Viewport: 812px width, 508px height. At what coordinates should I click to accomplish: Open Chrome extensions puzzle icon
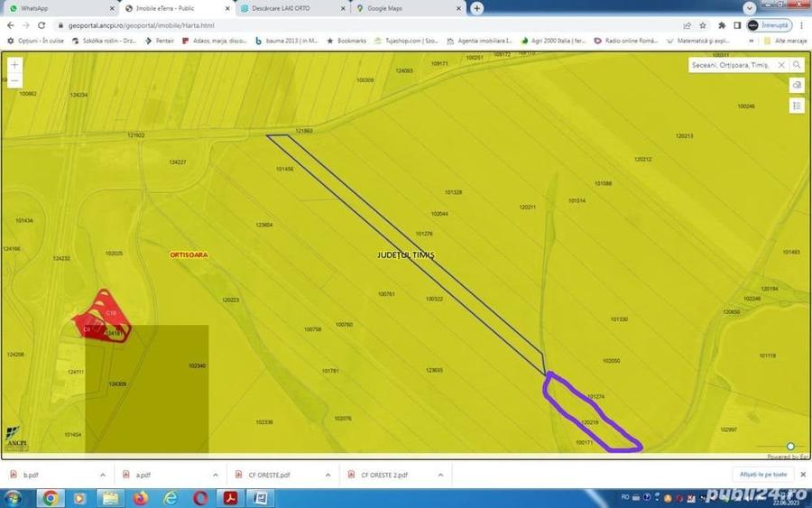722,25
